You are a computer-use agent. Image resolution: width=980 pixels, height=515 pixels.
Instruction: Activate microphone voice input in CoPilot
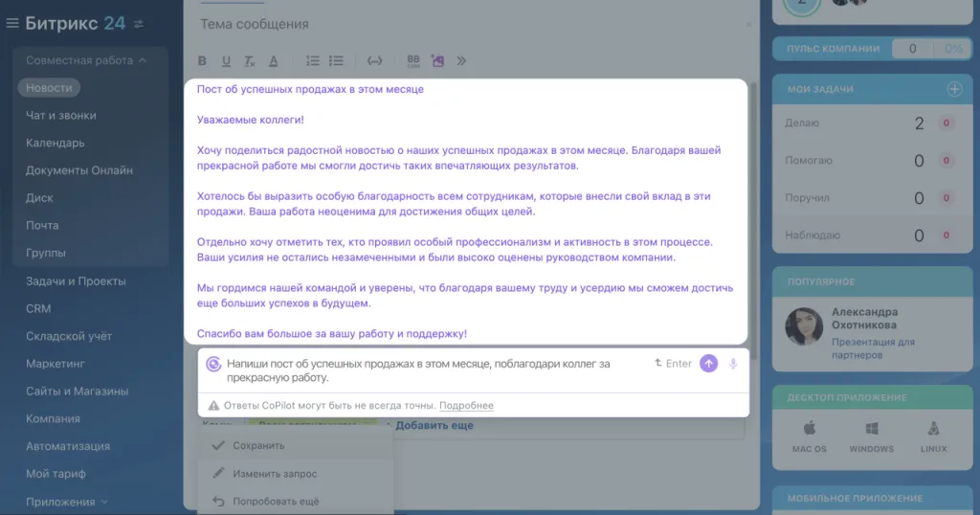733,364
